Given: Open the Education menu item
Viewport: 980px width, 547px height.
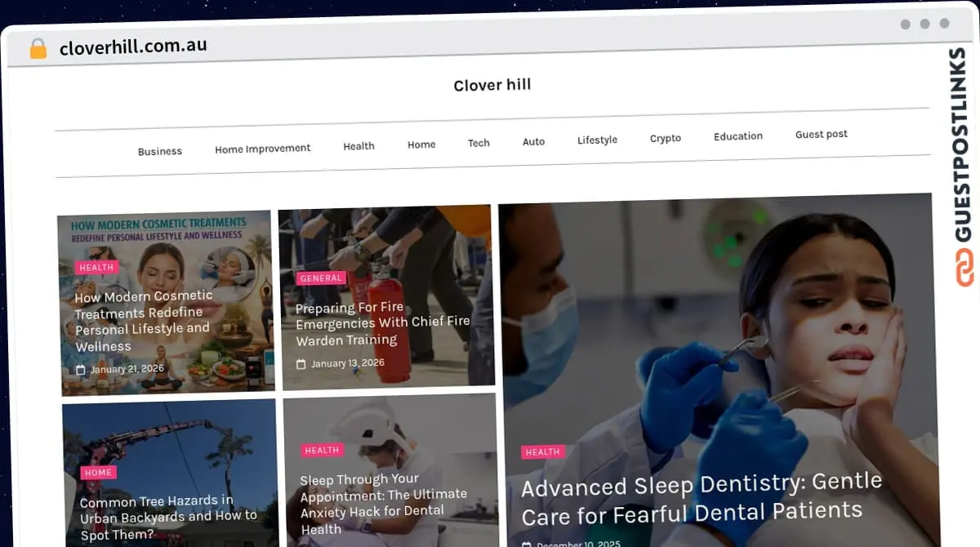Looking at the screenshot, I should point(738,136).
